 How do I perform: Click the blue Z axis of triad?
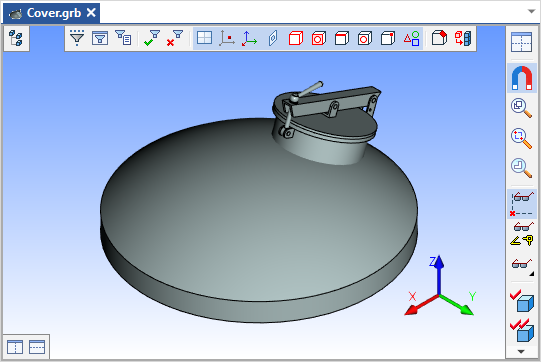tap(439, 275)
